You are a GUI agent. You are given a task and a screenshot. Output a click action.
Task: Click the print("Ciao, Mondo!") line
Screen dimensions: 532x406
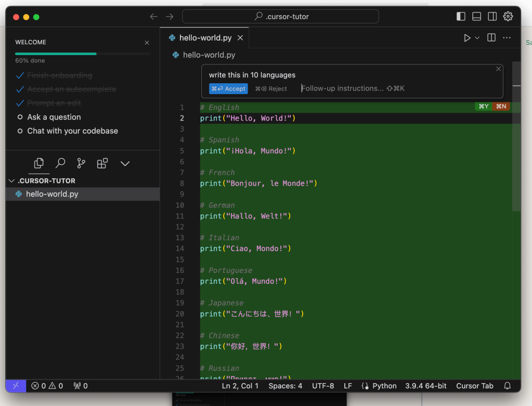click(x=245, y=248)
